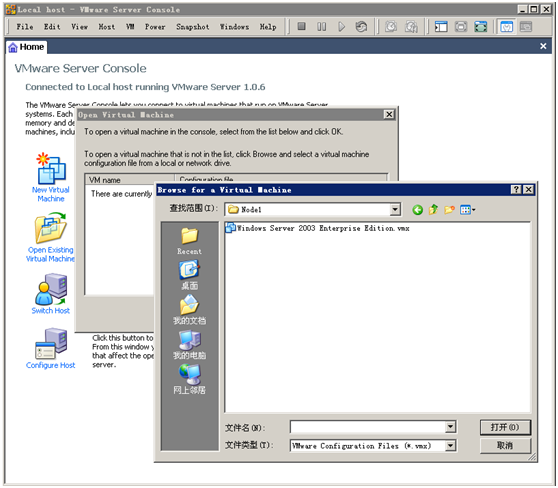Create a new folder in Browse dialog
This screenshot has width=558, height=488.
pos(449,210)
